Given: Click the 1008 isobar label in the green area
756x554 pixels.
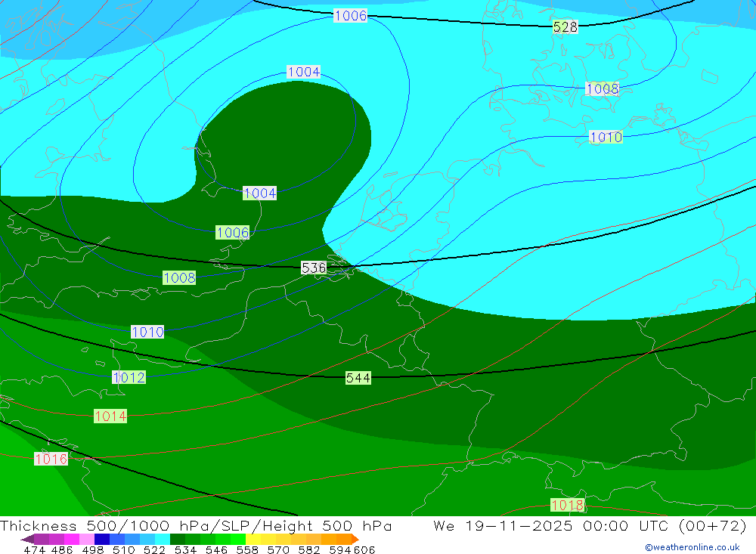Looking at the screenshot, I should click(179, 277).
